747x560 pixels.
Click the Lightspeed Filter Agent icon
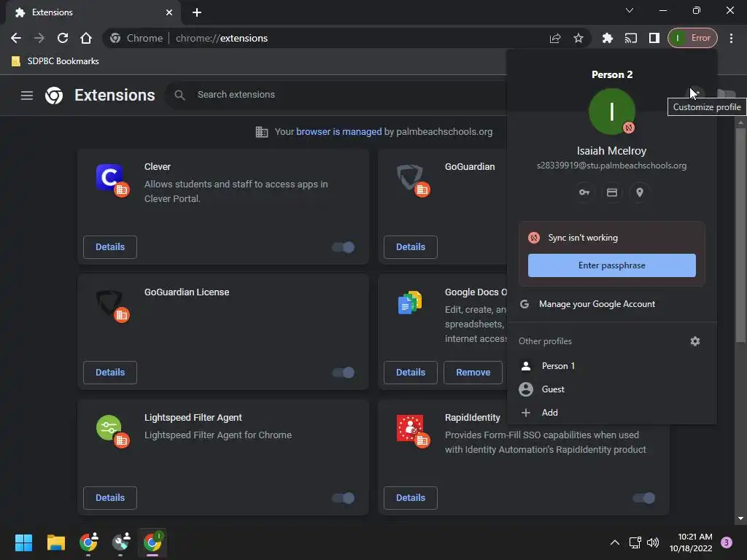(x=109, y=427)
